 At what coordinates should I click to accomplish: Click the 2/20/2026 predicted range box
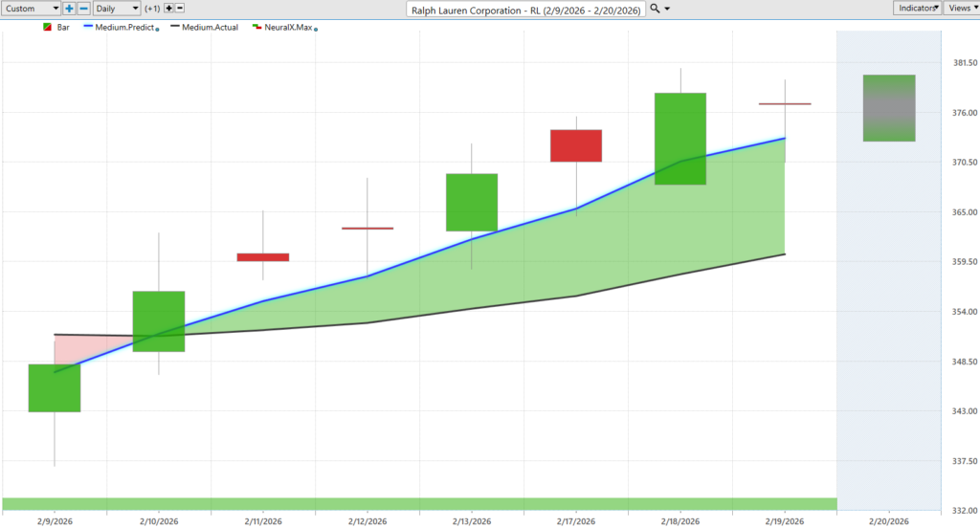point(888,108)
